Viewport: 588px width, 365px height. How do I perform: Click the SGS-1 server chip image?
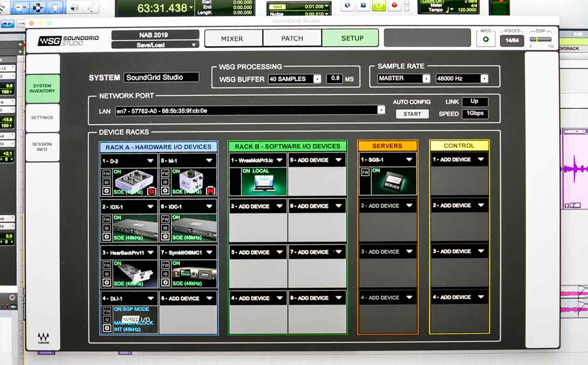tap(393, 181)
